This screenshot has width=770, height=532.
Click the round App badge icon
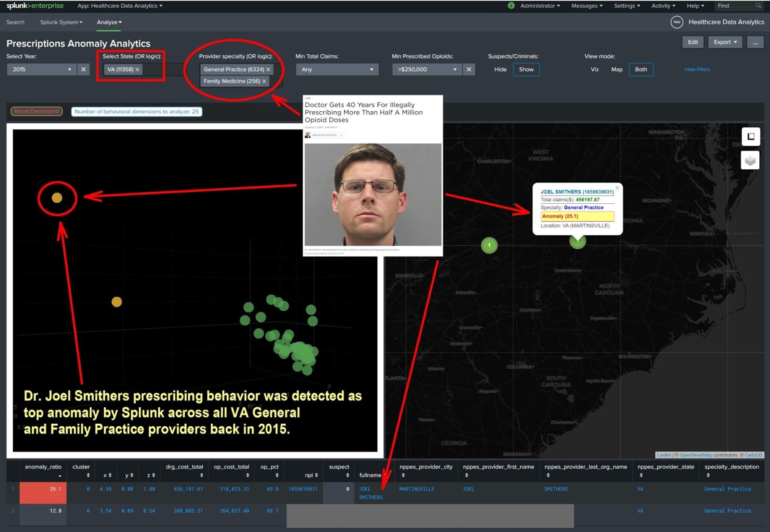pyautogui.click(x=677, y=22)
